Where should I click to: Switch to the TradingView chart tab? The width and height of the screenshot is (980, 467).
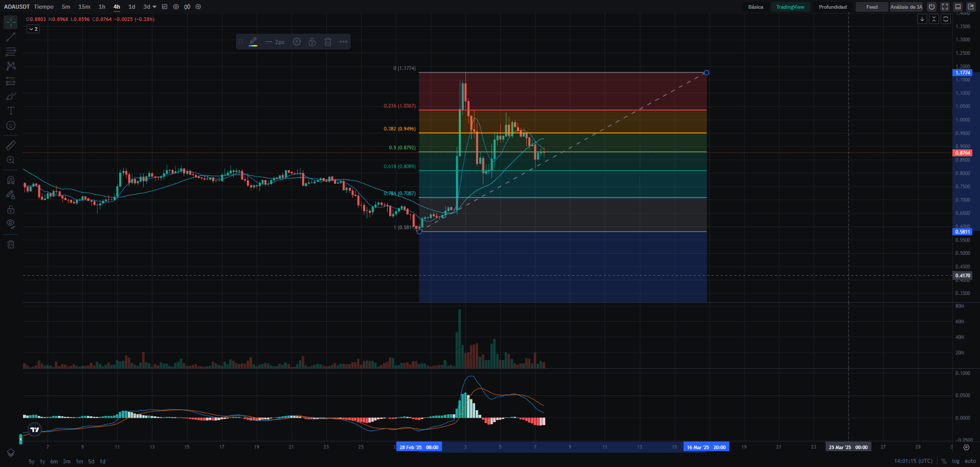(790, 7)
